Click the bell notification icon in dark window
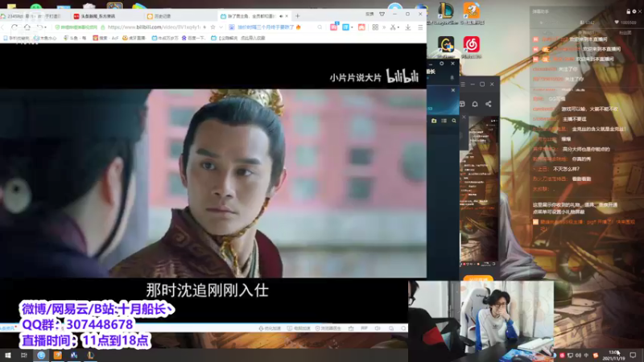 [x=475, y=104]
